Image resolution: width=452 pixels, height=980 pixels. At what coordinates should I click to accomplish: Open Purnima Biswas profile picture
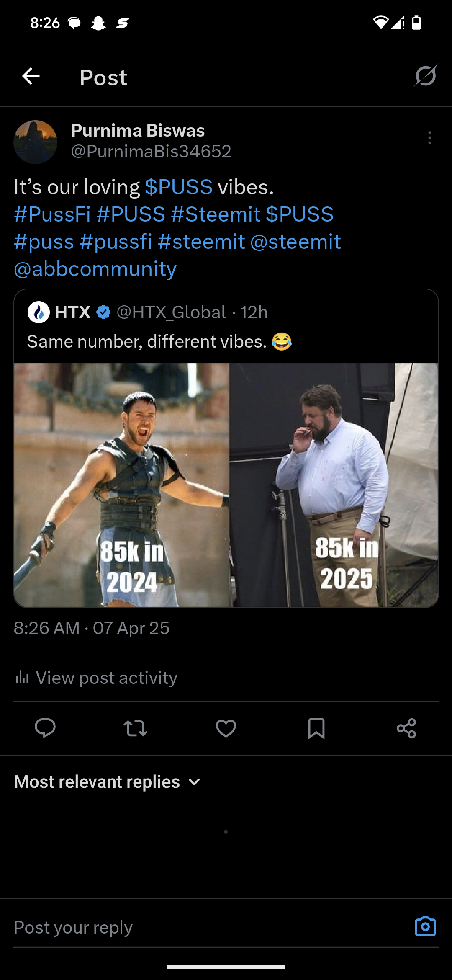coord(36,142)
